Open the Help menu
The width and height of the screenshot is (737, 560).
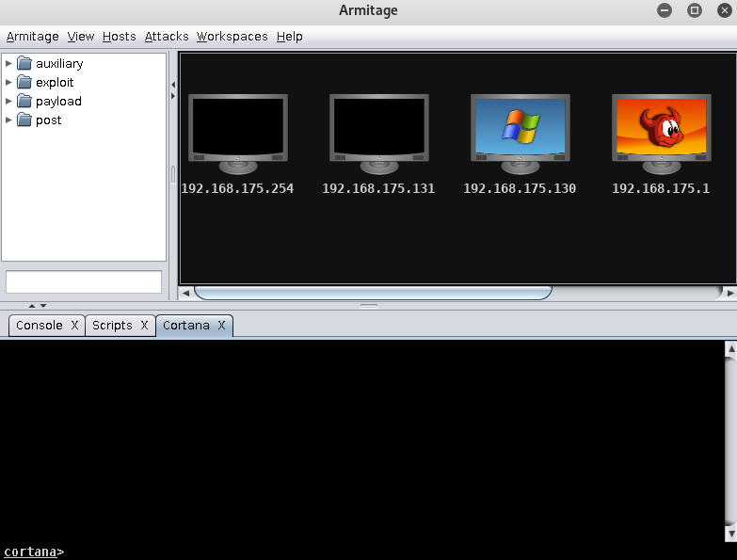point(290,37)
